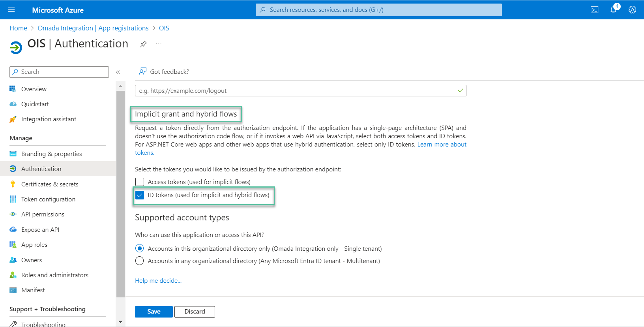The width and height of the screenshot is (644, 327).
Task: Open Cloud Shell from the top bar
Action: click(594, 10)
